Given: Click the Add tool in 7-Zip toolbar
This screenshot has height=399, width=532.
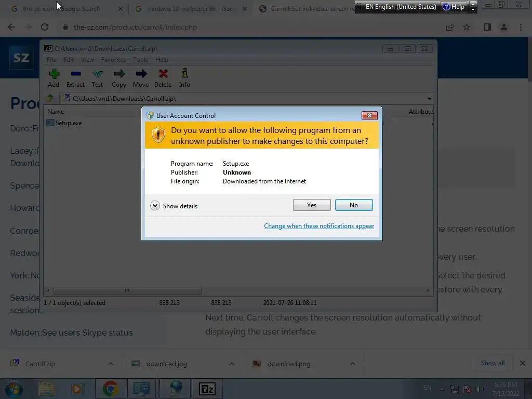Looking at the screenshot, I should point(54,78).
